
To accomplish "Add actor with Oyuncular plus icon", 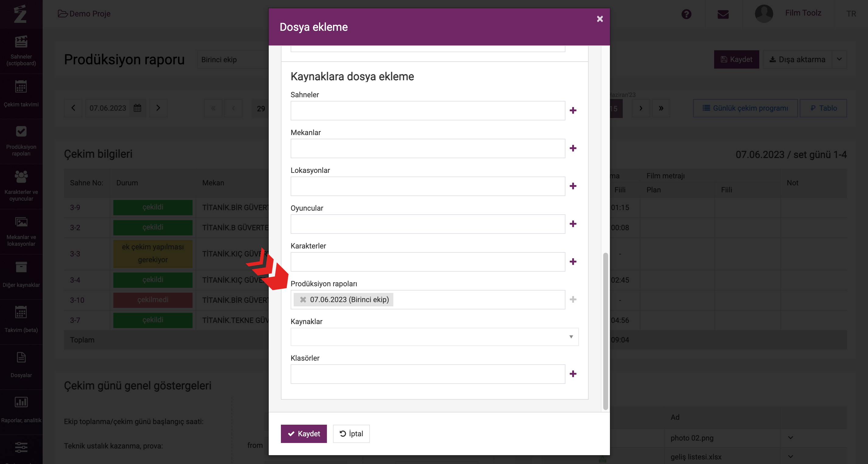I will coord(573,223).
